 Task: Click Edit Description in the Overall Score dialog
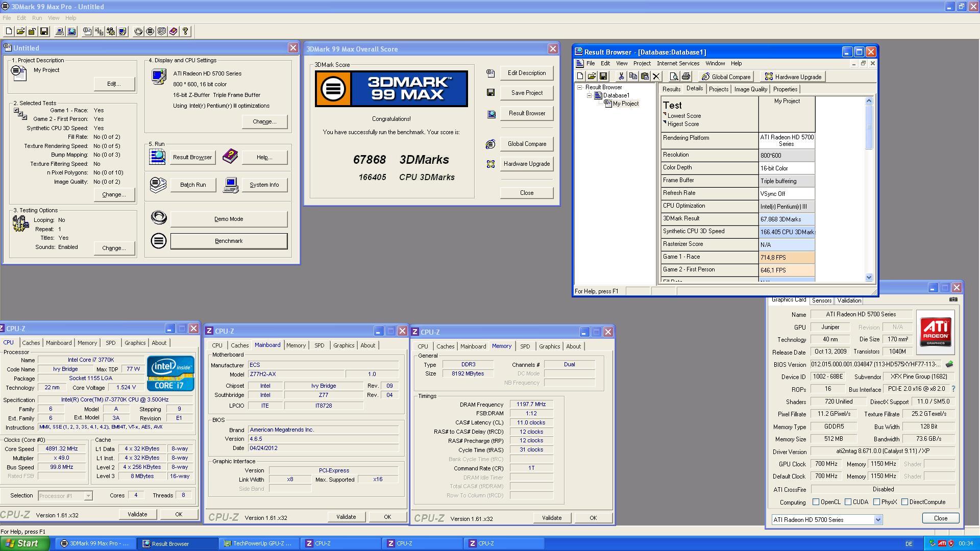(527, 73)
